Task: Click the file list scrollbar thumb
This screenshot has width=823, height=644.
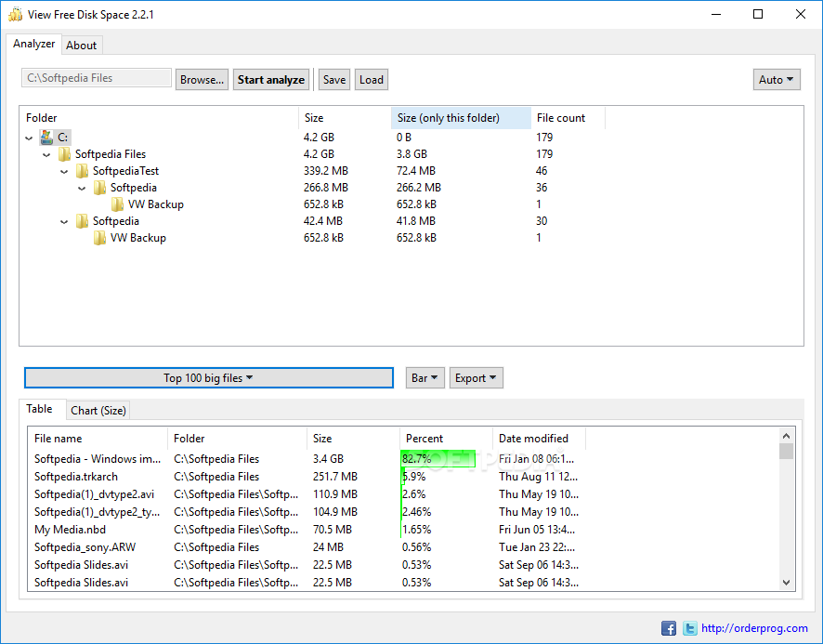Action: coord(786,452)
